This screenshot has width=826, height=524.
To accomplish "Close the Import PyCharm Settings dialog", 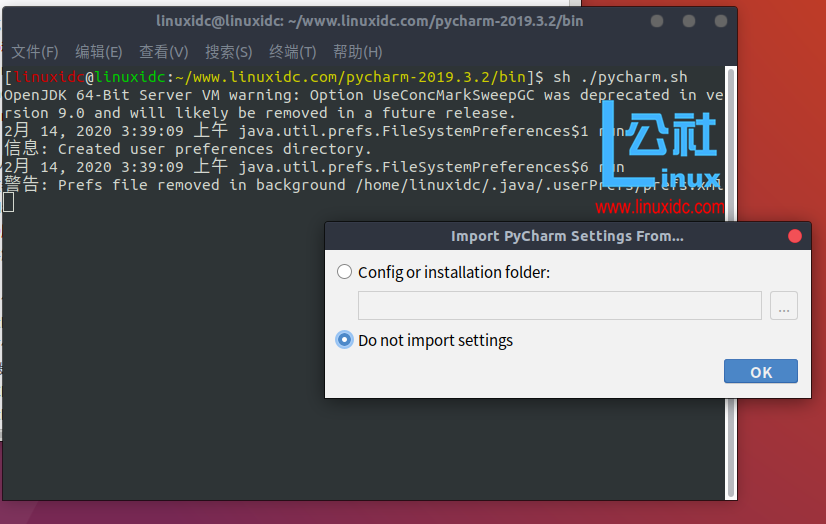I will coord(795,236).
